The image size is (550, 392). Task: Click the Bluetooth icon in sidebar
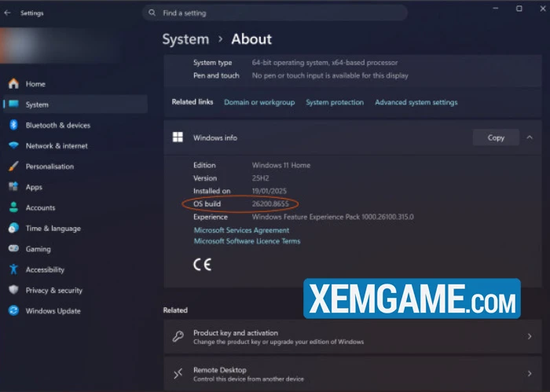(x=13, y=124)
